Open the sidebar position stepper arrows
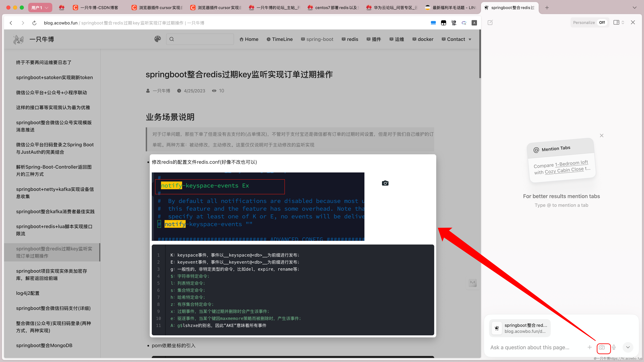The image size is (644, 362). (623, 22)
